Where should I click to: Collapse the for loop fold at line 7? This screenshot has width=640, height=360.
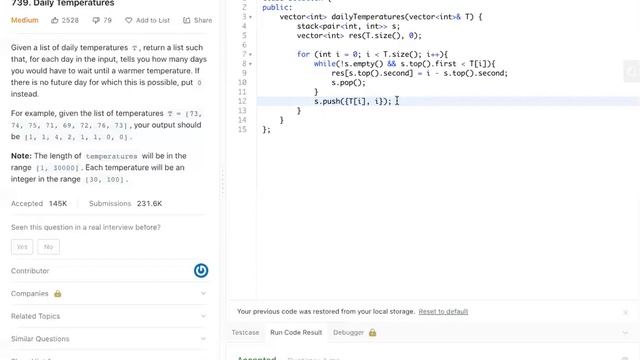coord(250,54)
